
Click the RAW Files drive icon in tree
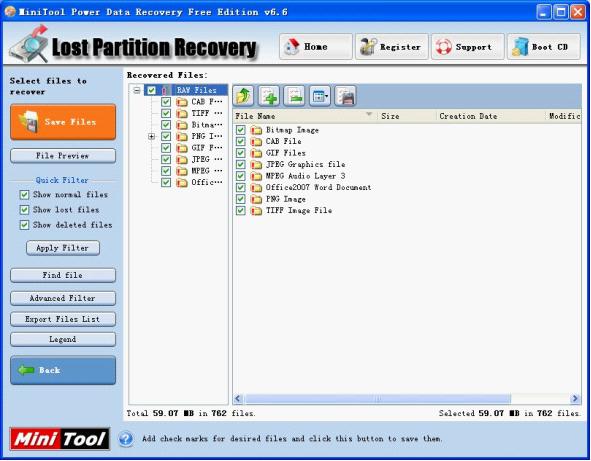click(164, 90)
